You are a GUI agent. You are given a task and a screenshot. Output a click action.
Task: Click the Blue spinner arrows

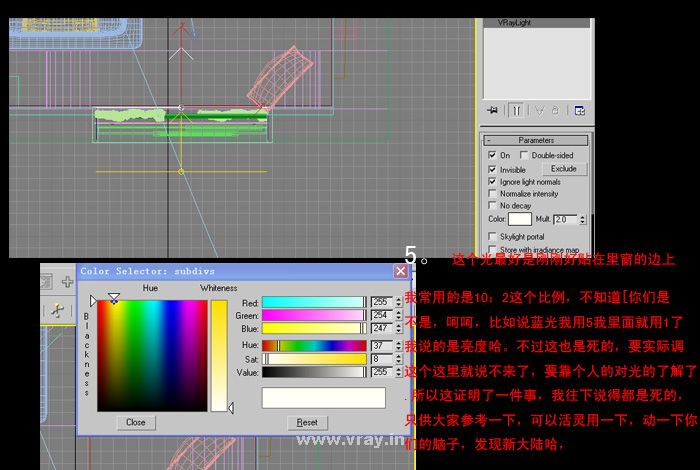click(399, 329)
